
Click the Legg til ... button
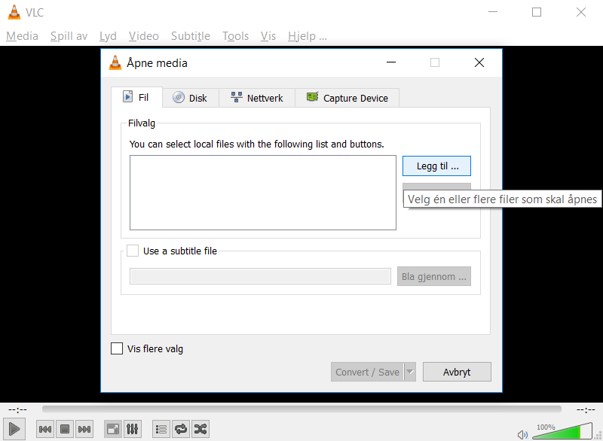[x=436, y=166]
